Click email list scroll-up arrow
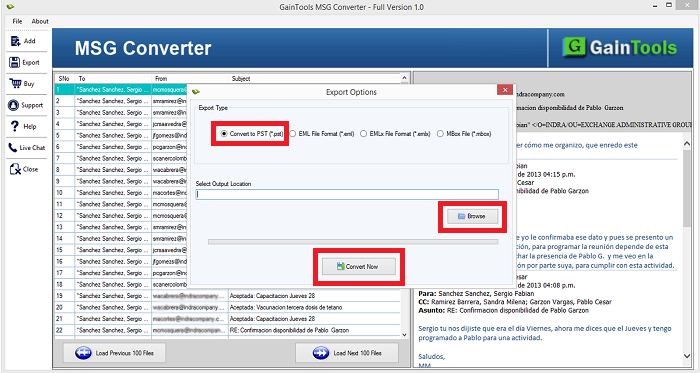 click(x=404, y=78)
